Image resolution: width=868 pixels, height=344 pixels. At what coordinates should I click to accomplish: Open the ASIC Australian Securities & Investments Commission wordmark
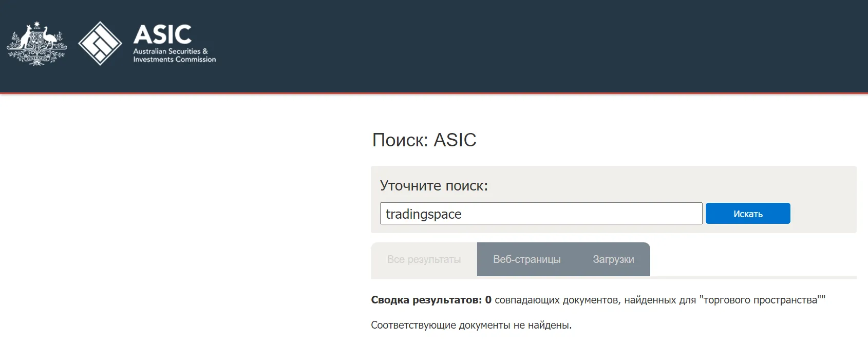click(x=175, y=44)
